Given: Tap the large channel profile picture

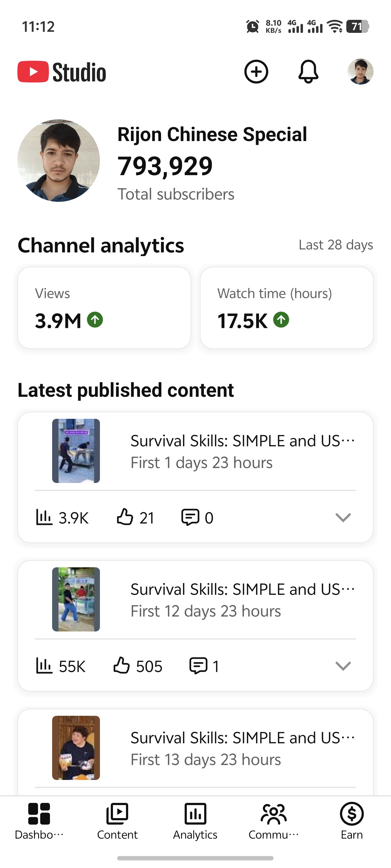Looking at the screenshot, I should coord(59,161).
